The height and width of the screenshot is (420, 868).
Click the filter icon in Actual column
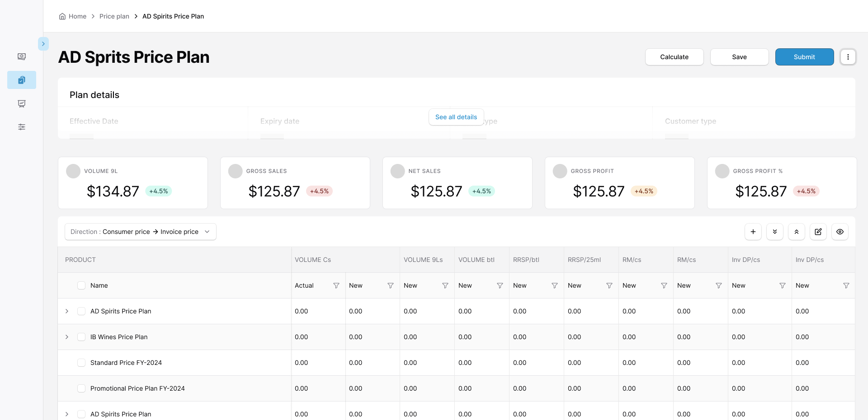336,285
